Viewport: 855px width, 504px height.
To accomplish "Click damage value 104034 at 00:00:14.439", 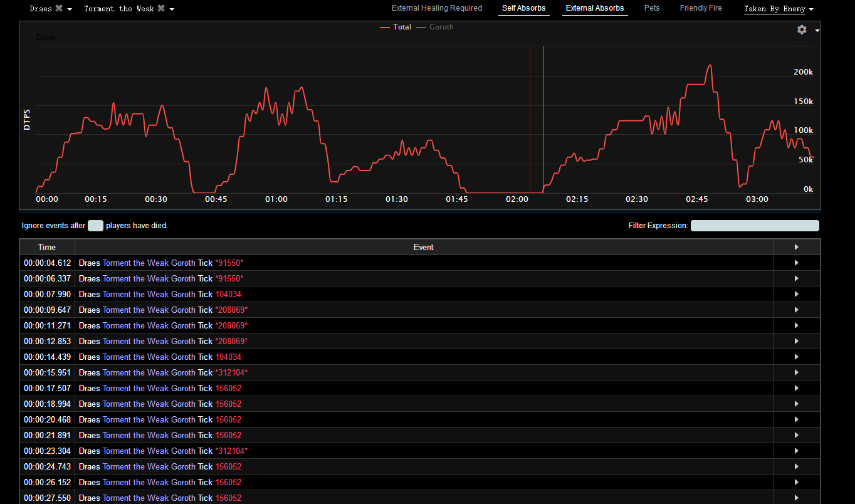I will point(228,357).
